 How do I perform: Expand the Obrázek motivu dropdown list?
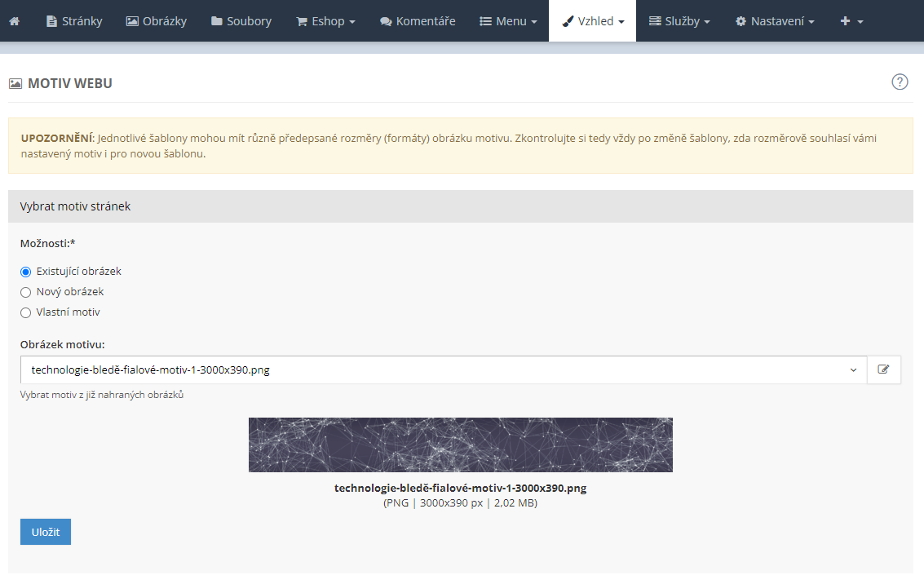tap(443, 369)
